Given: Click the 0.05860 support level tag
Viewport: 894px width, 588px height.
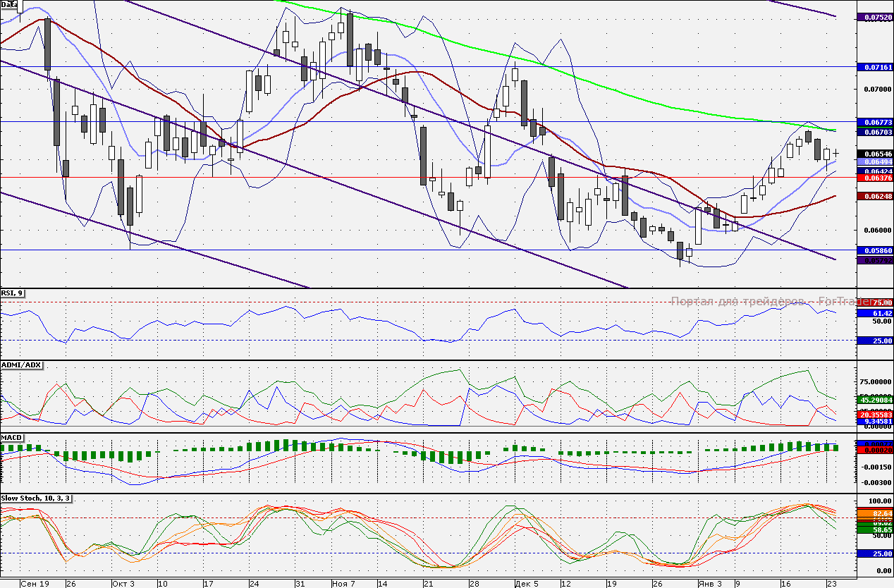Looking at the screenshot, I should pos(874,250).
